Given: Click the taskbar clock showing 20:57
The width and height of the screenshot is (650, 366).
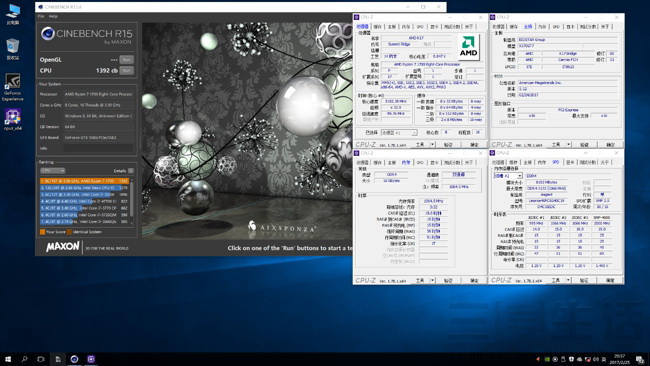Looking at the screenshot, I should coord(620,359).
